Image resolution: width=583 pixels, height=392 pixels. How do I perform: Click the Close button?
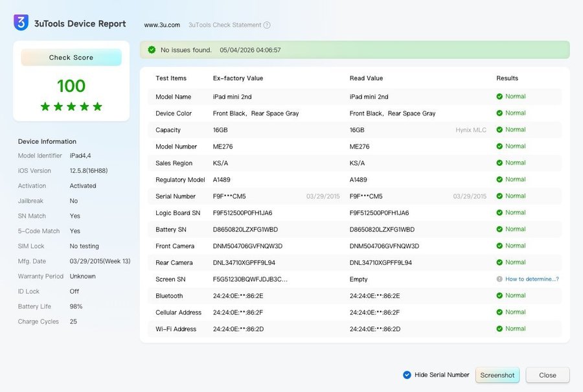(x=547, y=375)
